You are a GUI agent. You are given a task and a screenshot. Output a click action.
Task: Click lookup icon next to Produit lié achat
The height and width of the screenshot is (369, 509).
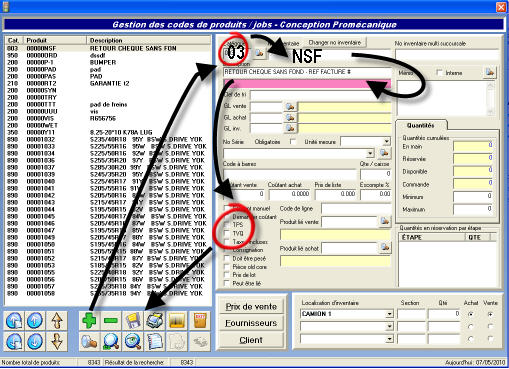click(x=385, y=247)
